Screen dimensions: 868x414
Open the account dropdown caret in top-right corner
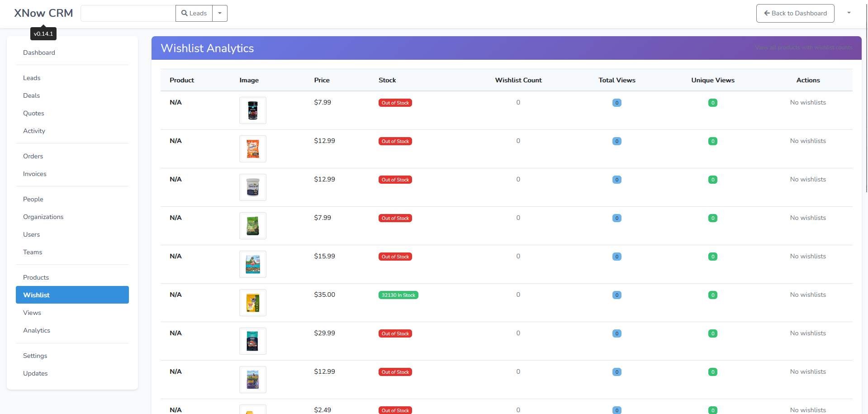coord(849,13)
